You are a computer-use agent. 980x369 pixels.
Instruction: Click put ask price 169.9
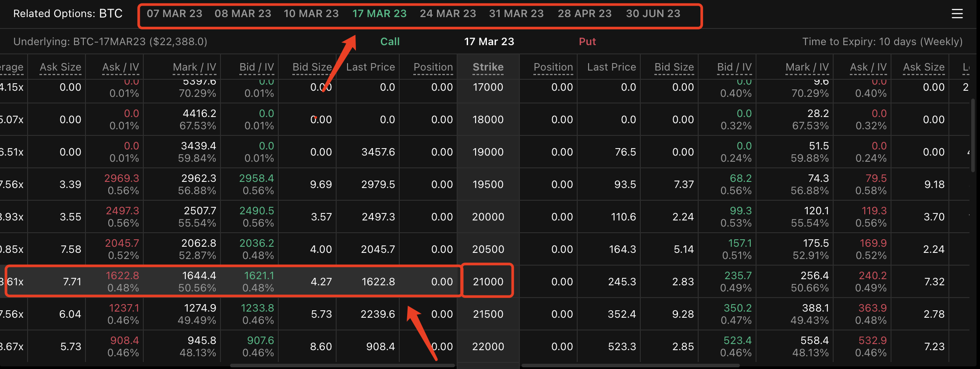[873, 243]
